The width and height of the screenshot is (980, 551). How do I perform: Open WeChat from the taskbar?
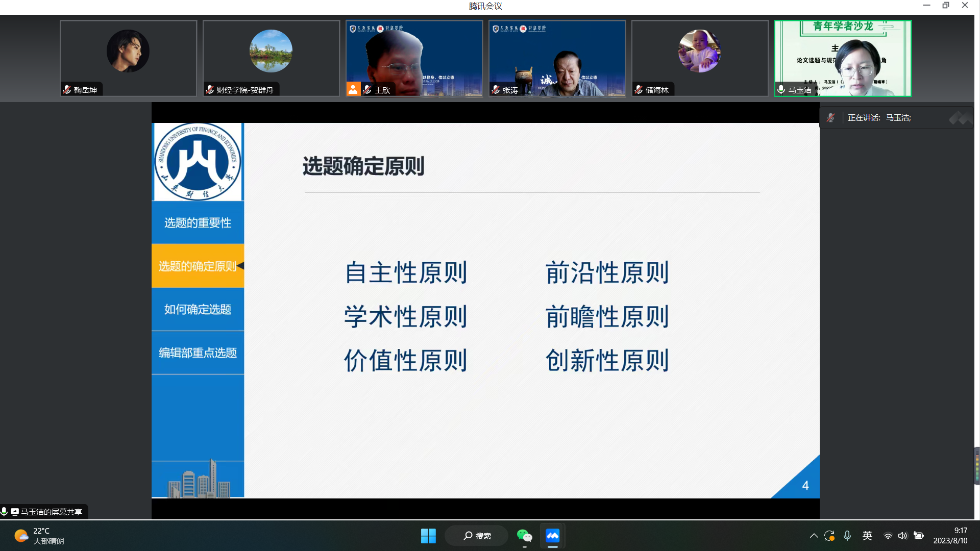coord(525,536)
